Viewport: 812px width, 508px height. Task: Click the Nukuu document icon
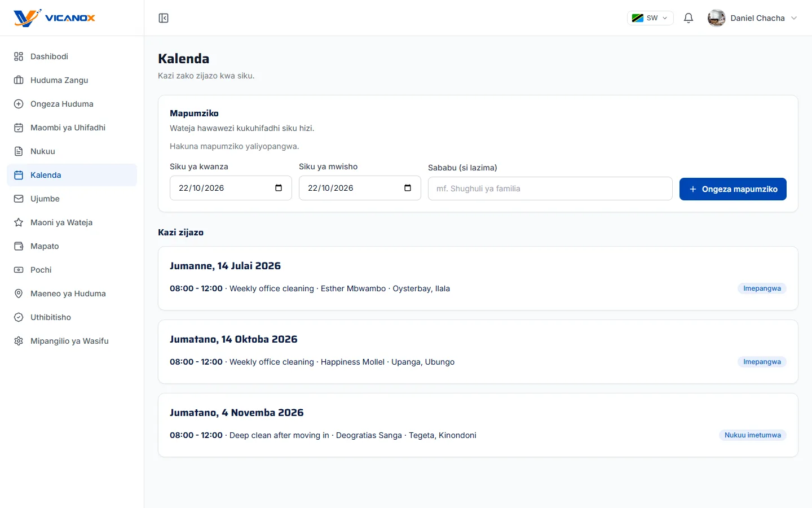(19, 151)
